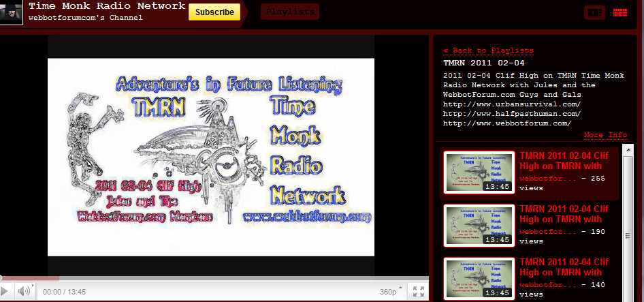Open the video title with 190 views
The width and height of the screenshot is (644, 302).
coord(564,214)
